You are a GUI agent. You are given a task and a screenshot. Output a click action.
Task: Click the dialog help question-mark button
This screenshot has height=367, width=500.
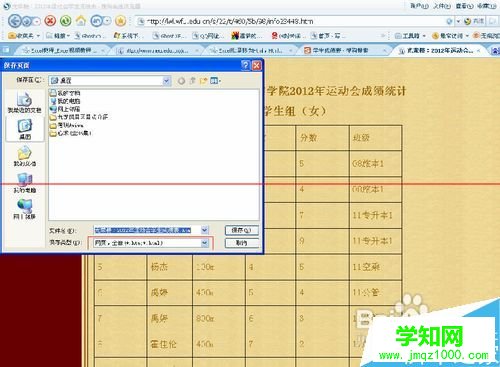[245, 65]
